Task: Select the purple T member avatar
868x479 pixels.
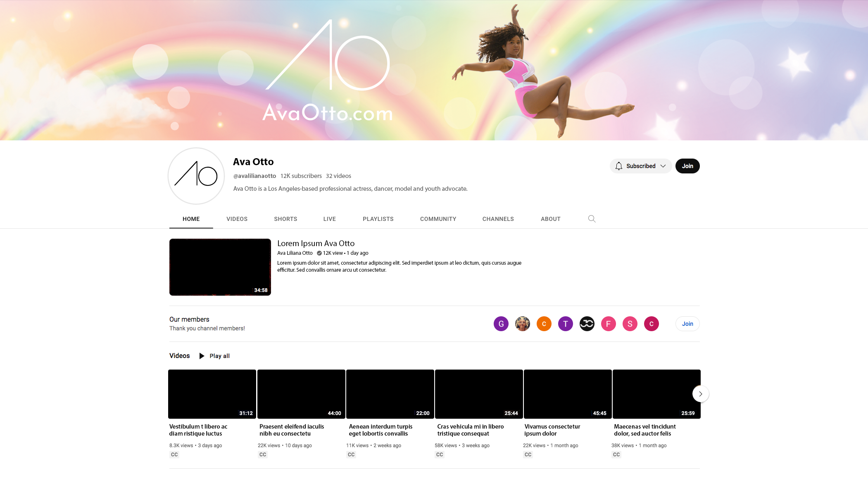Action: click(x=566, y=324)
